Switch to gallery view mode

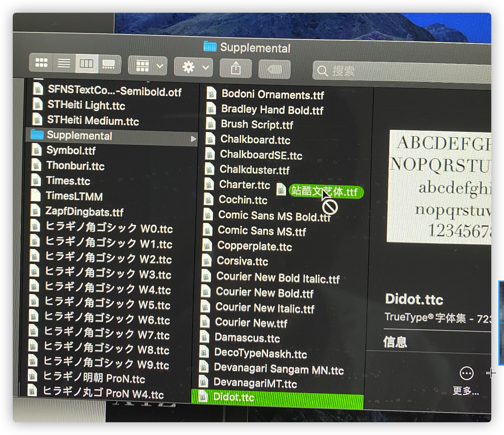(x=109, y=64)
